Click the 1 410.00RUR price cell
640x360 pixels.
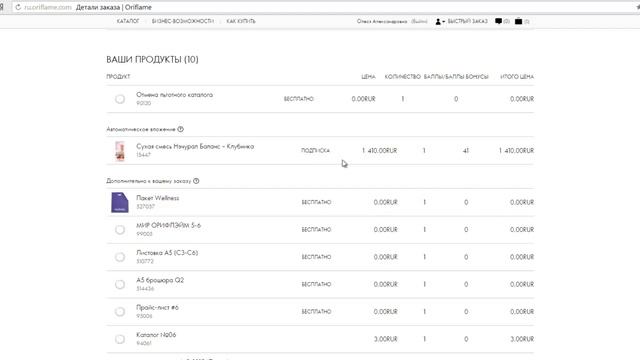pos(379,151)
